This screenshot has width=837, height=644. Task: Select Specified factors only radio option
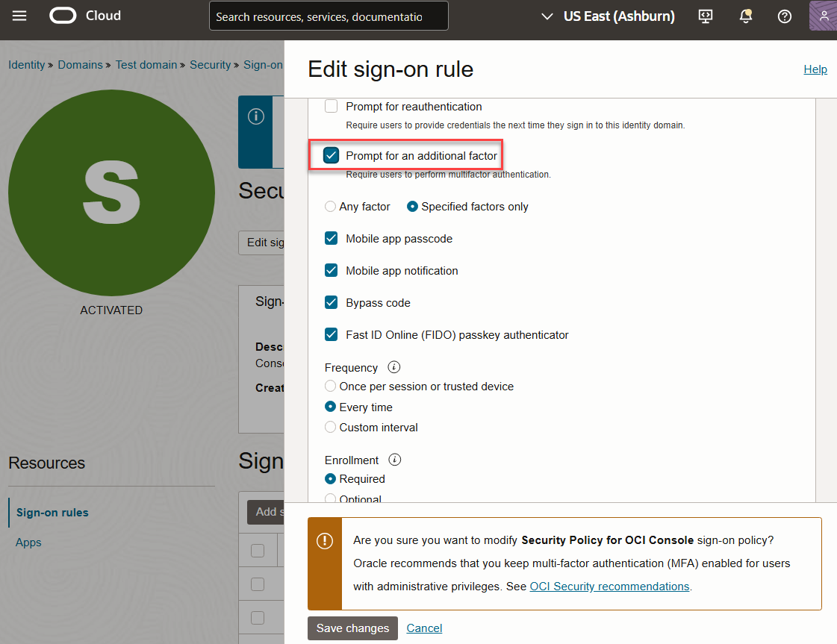click(x=412, y=207)
